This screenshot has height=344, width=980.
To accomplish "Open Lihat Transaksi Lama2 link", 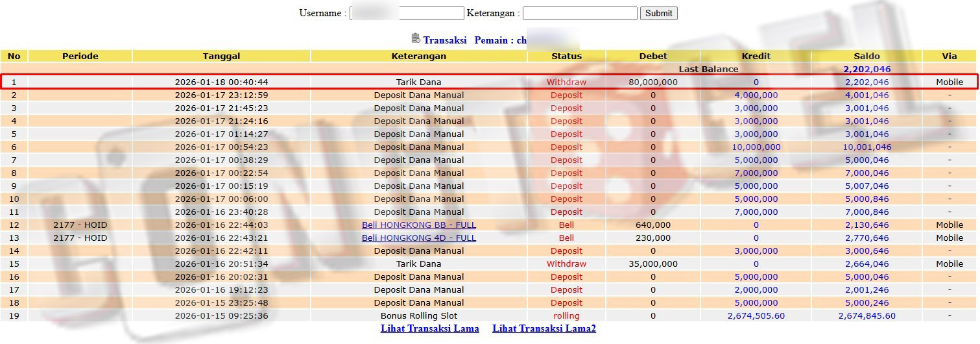I will tap(544, 328).
